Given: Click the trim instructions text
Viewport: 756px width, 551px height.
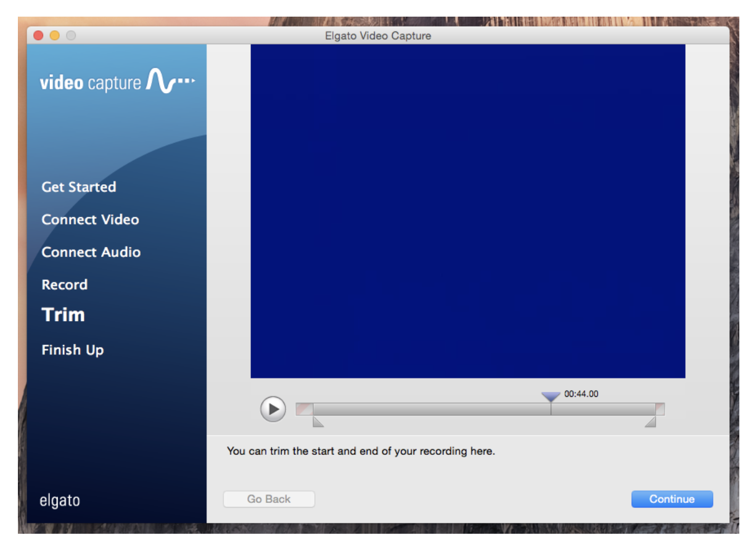Looking at the screenshot, I should click(x=361, y=451).
